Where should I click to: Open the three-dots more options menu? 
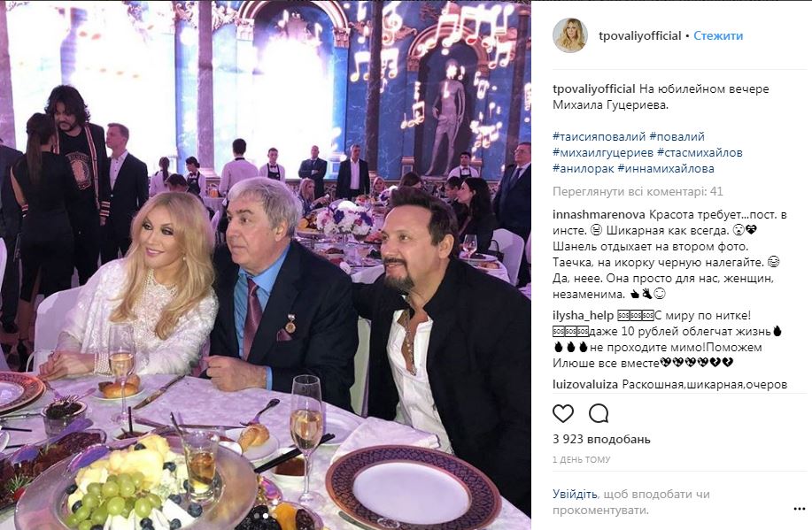point(799,510)
